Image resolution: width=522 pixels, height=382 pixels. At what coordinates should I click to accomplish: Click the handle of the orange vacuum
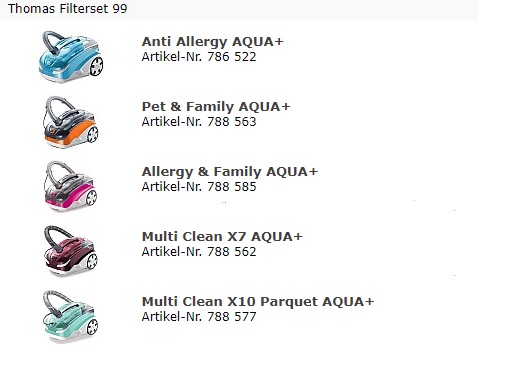click(x=58, y=108)
